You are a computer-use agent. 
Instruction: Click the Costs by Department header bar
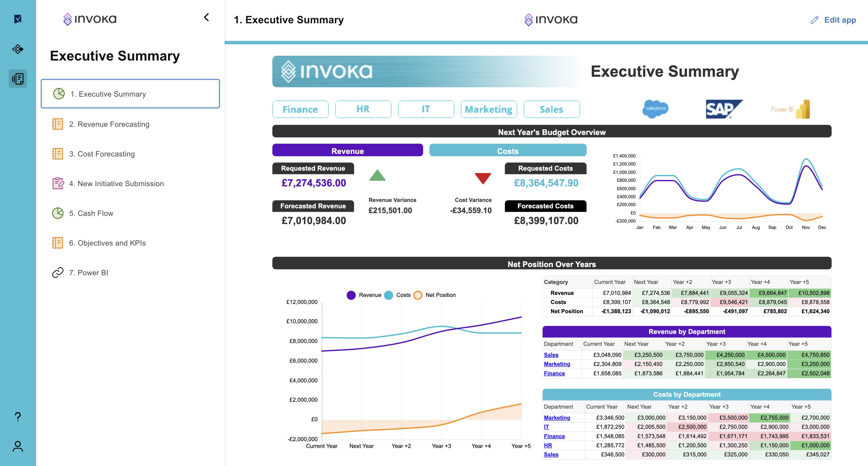(x=687, y=394)
